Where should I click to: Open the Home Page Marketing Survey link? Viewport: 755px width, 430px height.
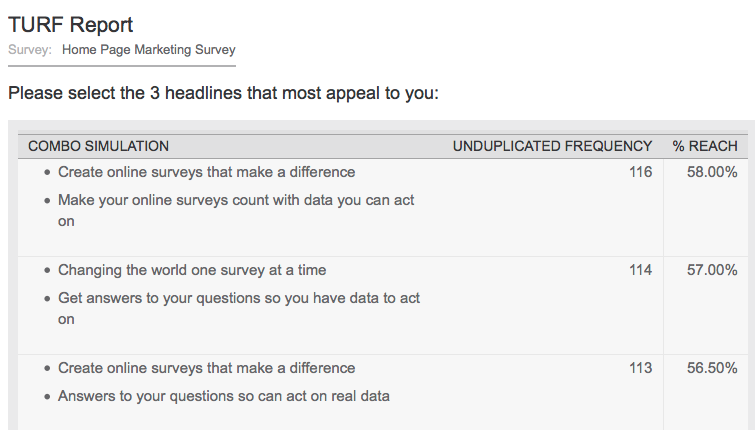149,49
